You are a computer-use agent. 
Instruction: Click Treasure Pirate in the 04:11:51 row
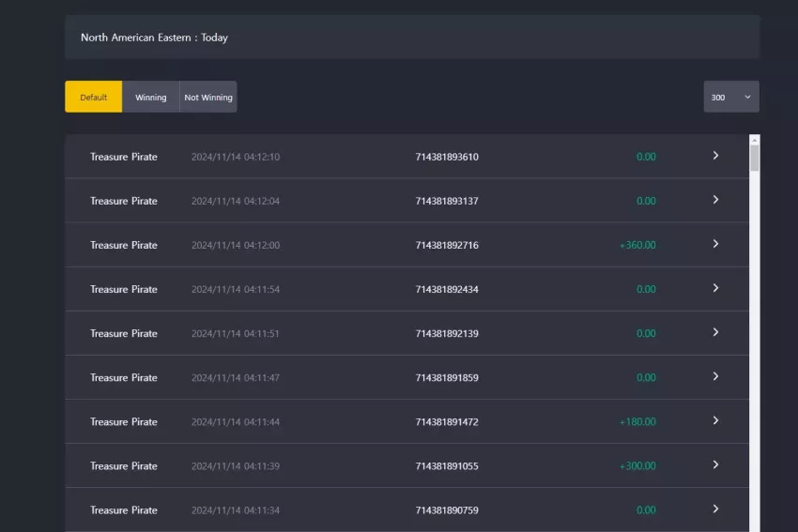click(124, 334)
